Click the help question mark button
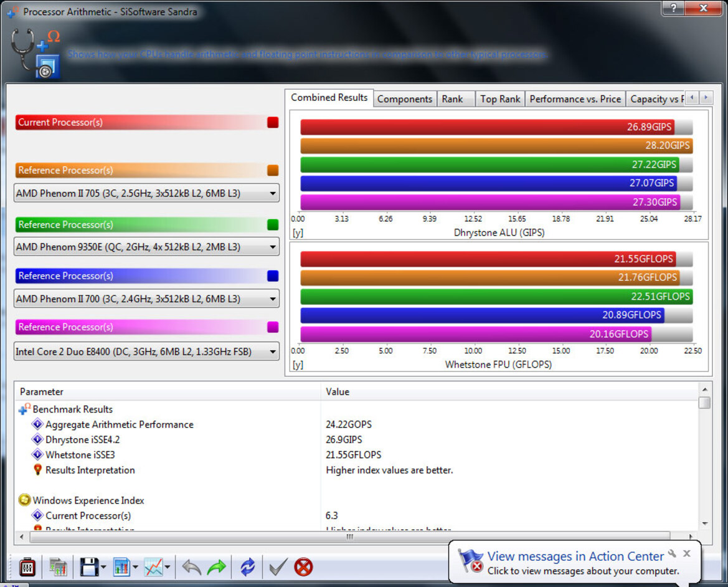This screenshot has width=728, height=587. point(673,8)
